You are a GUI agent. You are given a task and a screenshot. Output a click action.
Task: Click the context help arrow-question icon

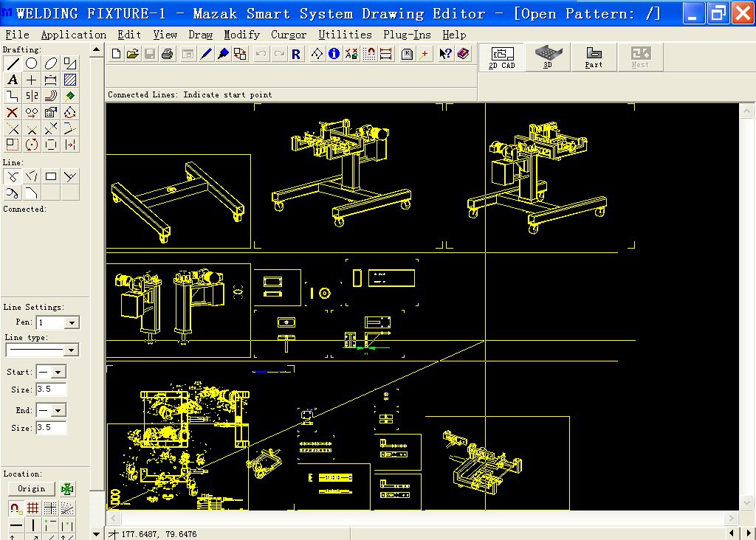click(445, 54)
